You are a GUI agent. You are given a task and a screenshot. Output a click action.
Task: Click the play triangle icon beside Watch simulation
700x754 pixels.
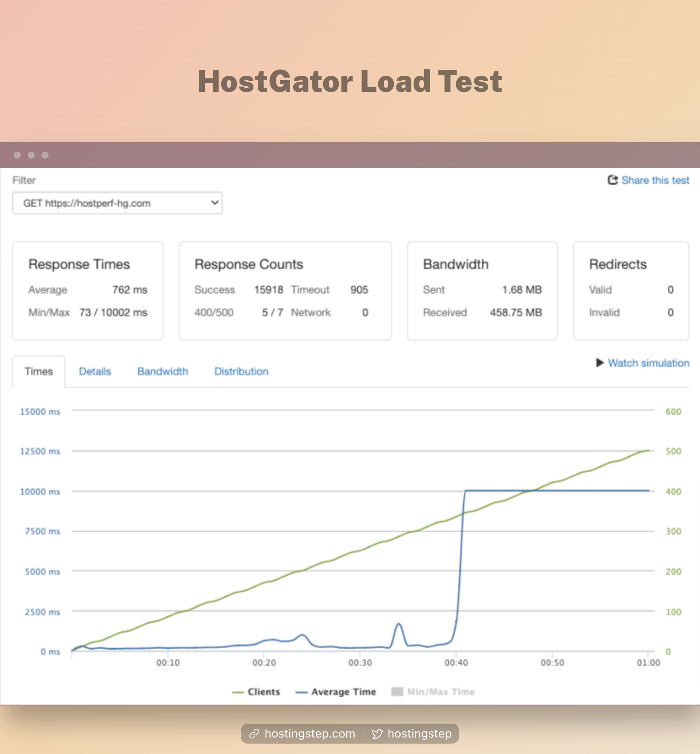600,363
